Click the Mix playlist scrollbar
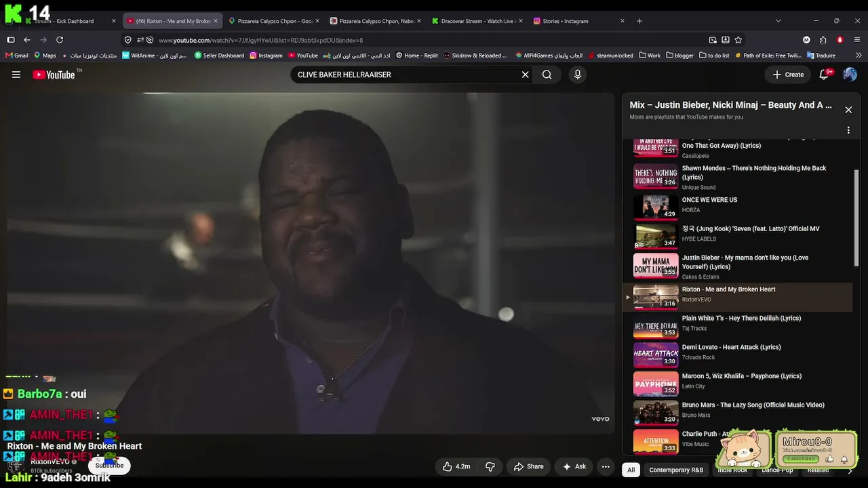Screen dimensions: 868x488 [x=856, y=217]
